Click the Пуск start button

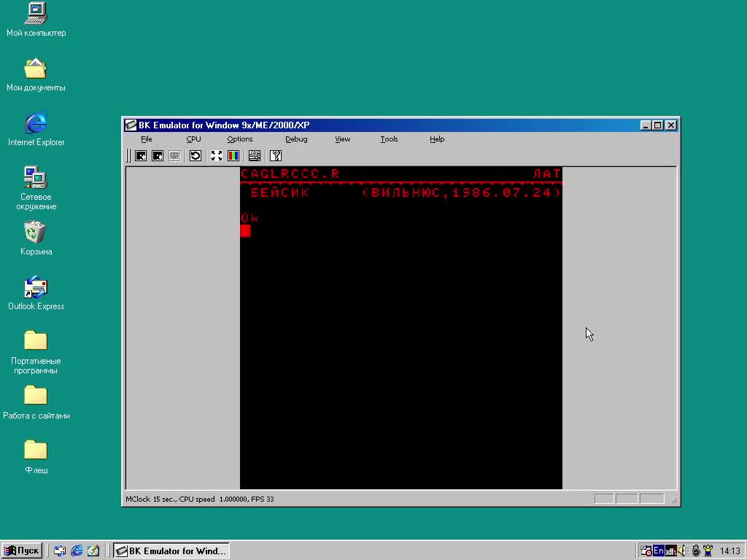(x=22, y=551)
